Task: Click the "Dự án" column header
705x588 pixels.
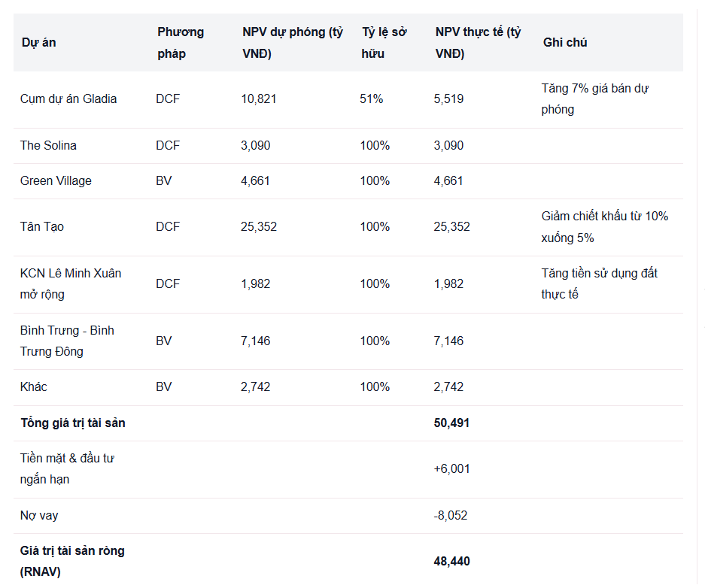Action: (39, 43)
